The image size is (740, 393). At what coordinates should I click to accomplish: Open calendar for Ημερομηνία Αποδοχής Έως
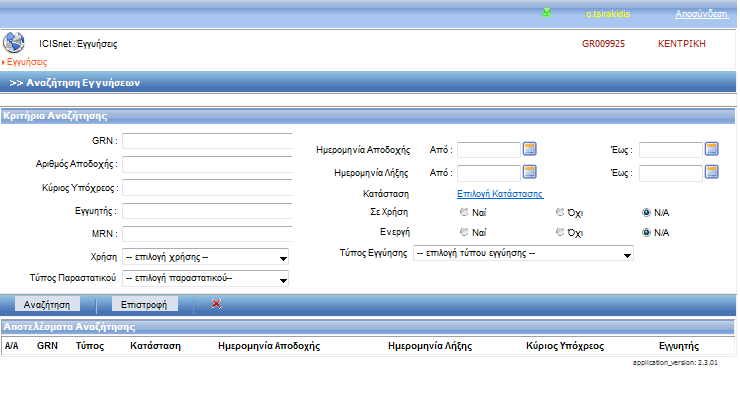712,149
